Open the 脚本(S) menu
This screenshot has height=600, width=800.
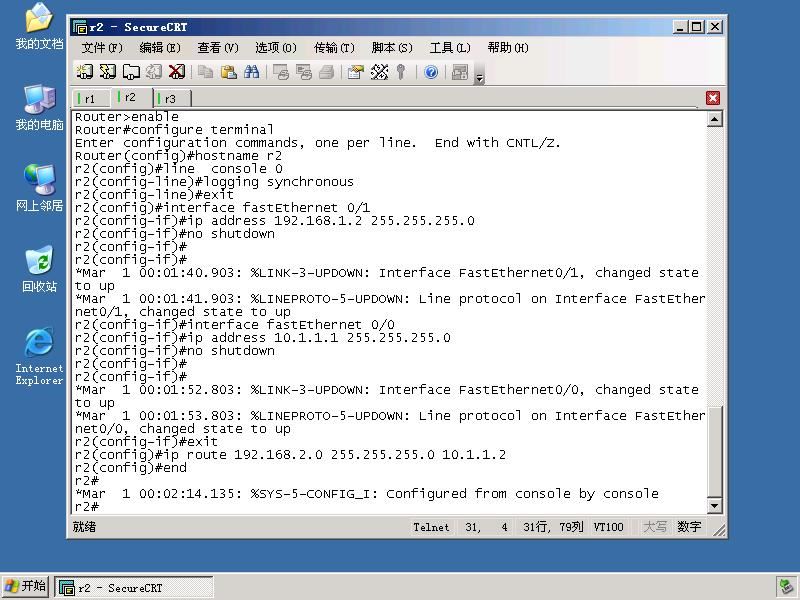392,48
